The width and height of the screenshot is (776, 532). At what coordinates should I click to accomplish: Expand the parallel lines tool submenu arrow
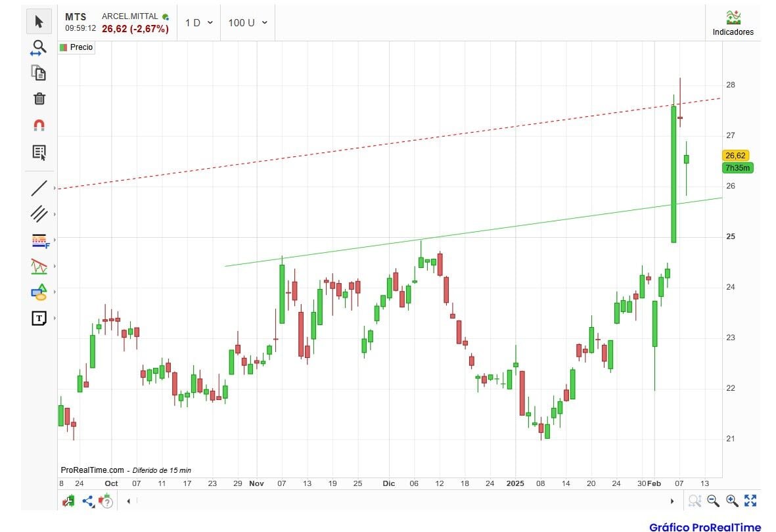click(x=55, y=214)
